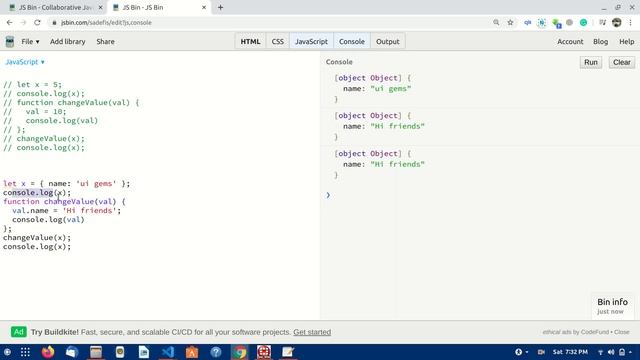The image size is (640, 360).
Task: Open the Account link
Action: coord(570,42)
